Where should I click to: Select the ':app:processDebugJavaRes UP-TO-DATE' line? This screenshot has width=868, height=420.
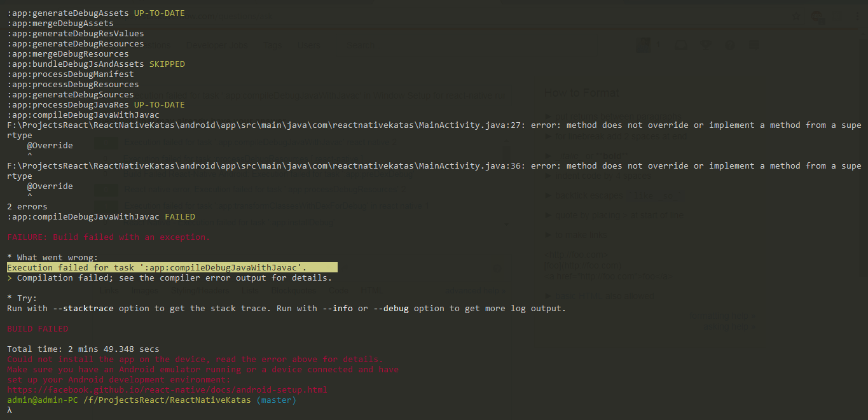[96, 105]
